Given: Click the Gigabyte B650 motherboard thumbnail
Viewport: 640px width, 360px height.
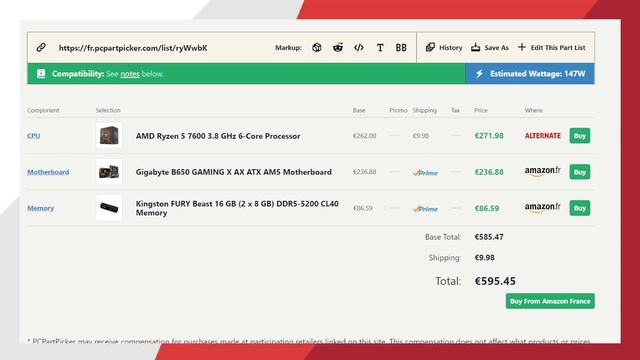Looking at the screenshot, I should [x=109, y=172].
